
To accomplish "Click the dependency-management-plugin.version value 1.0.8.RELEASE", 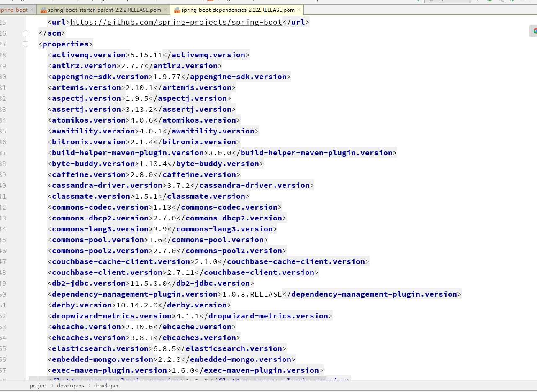I will point(252,294).
